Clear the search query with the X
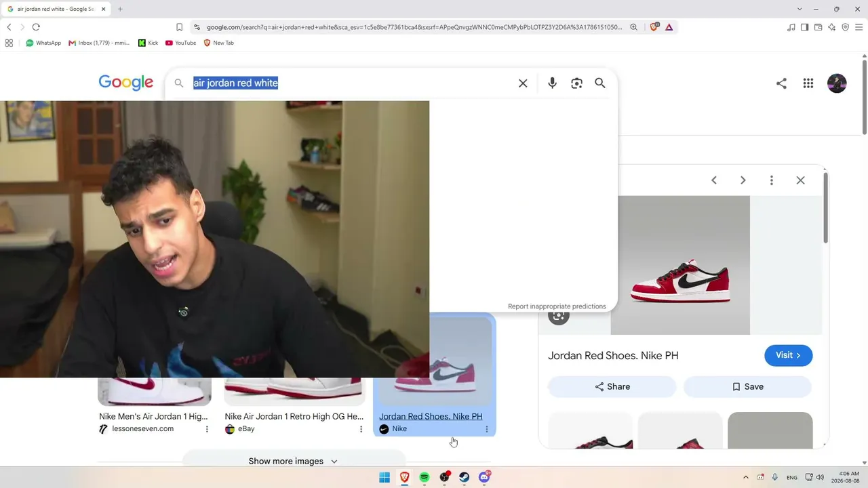The image size is (868, 488). click(523, 83)
